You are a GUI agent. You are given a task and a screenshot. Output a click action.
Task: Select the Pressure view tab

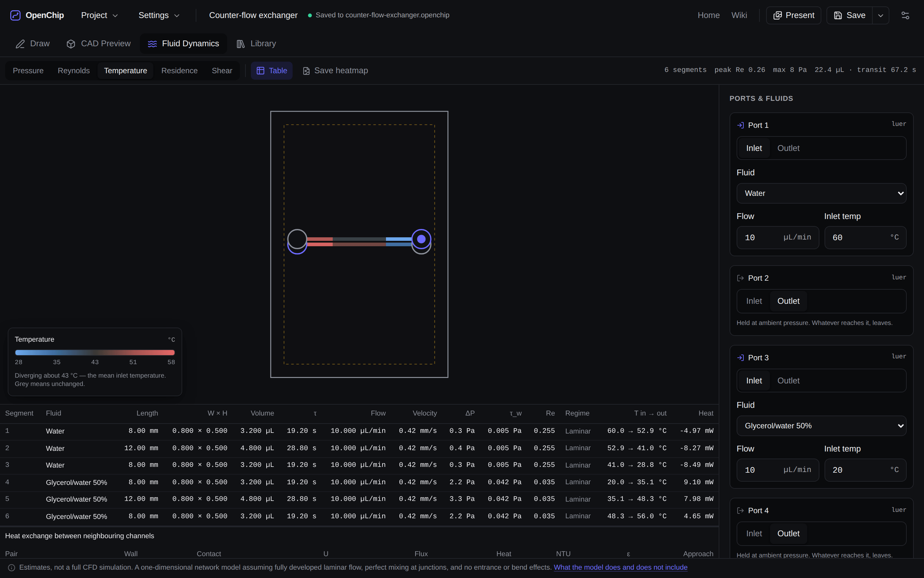click(x=28, y=71)
